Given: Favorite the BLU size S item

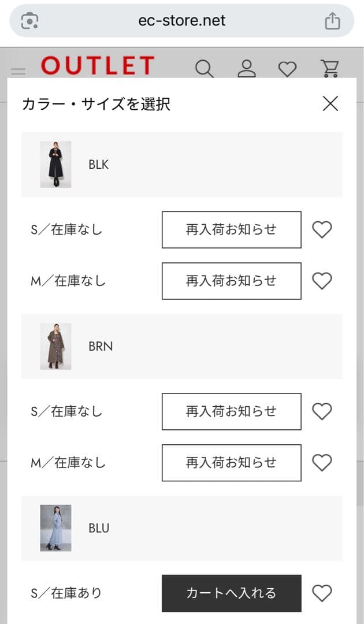Looking at the screenshot, I should coord(322,593).
